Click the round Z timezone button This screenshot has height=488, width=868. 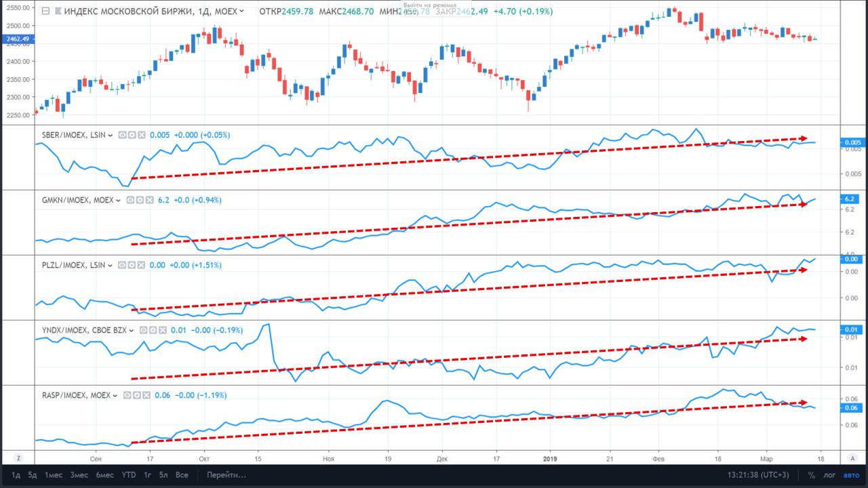[x=18, y=458]
